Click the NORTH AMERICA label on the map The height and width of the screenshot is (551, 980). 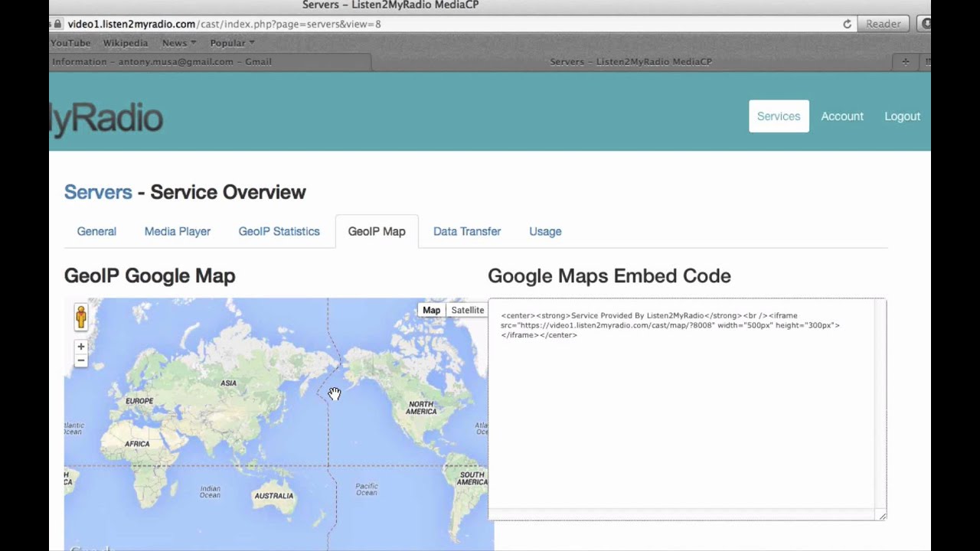pos(421,408)
